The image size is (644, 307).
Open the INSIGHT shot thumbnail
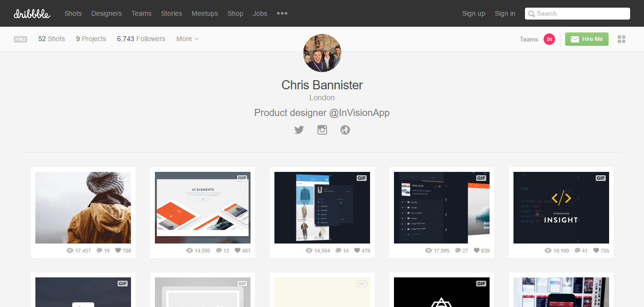click(x=561, y=208)
